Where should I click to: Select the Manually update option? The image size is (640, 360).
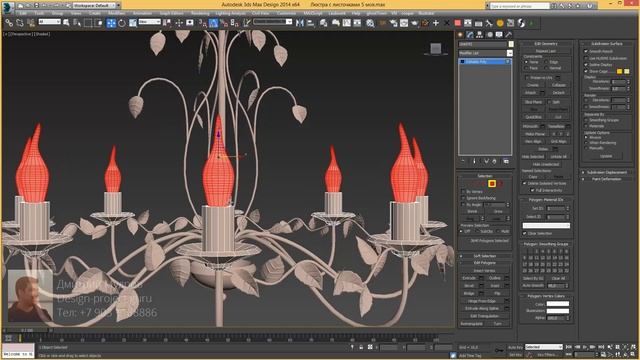[586, 148]
